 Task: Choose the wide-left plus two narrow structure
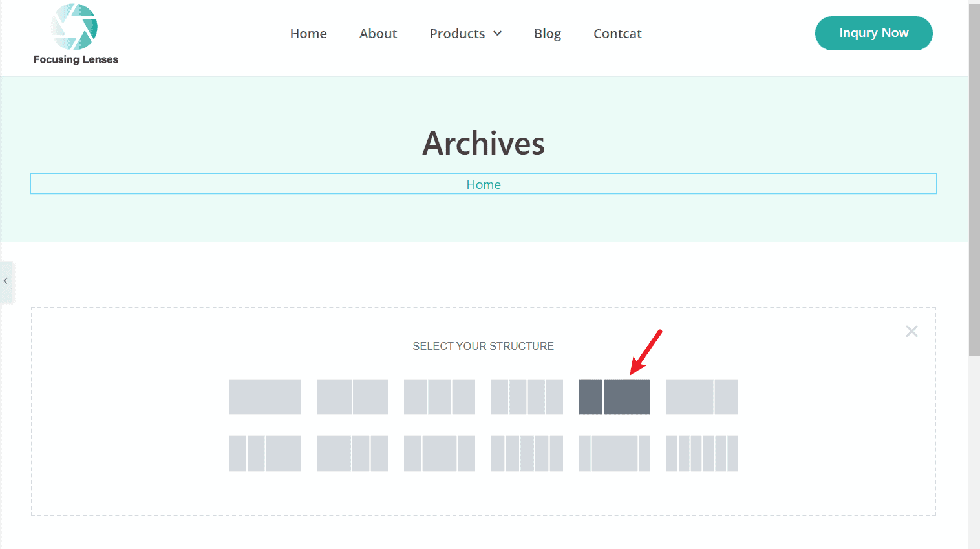pyautogui.click(x=352, y=453)
